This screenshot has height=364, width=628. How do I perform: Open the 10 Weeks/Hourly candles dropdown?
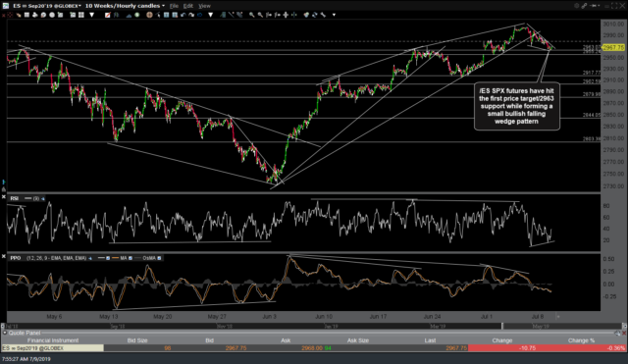click(164, 6)
